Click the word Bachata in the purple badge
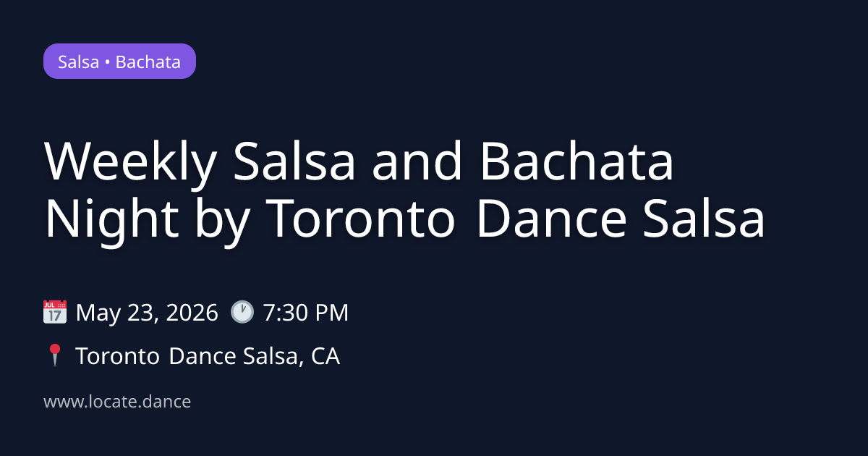Viewport: 868px width, 456px height. coord(148,62)
